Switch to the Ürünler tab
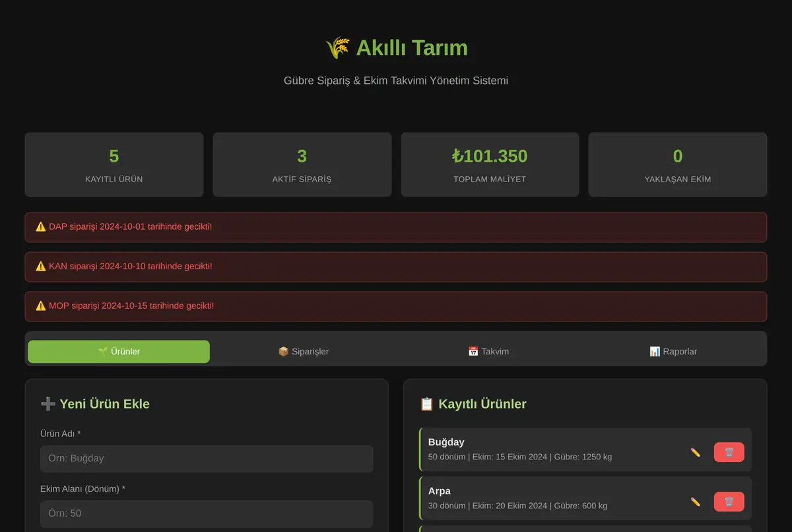The height and width of the screenshot is (532, 792). pyautogui.click(x=119, y=352)
